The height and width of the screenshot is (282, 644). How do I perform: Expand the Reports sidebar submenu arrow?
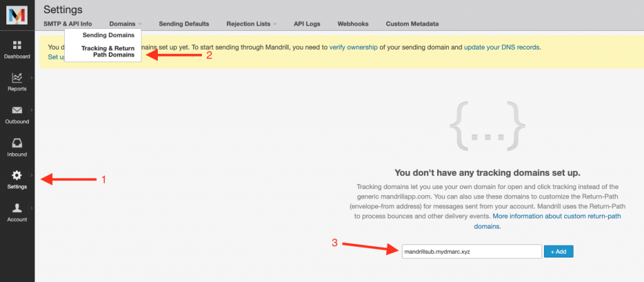(x=31, y=78)
